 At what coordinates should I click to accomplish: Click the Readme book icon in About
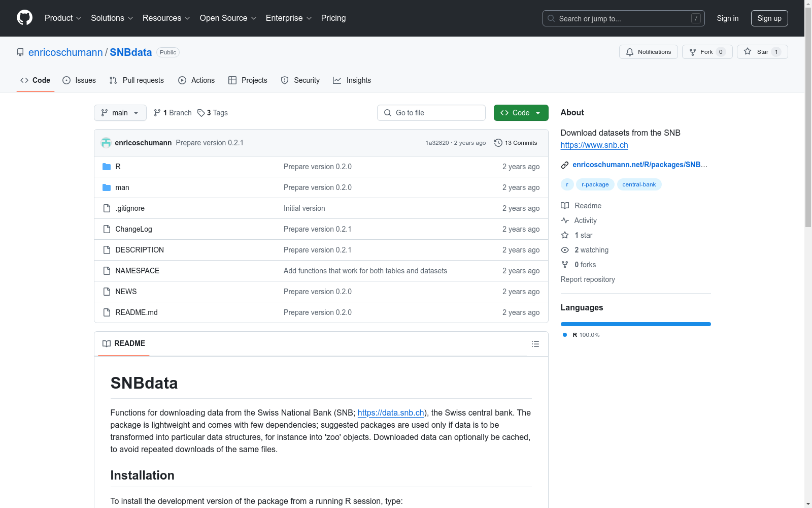tap(565, 206)
